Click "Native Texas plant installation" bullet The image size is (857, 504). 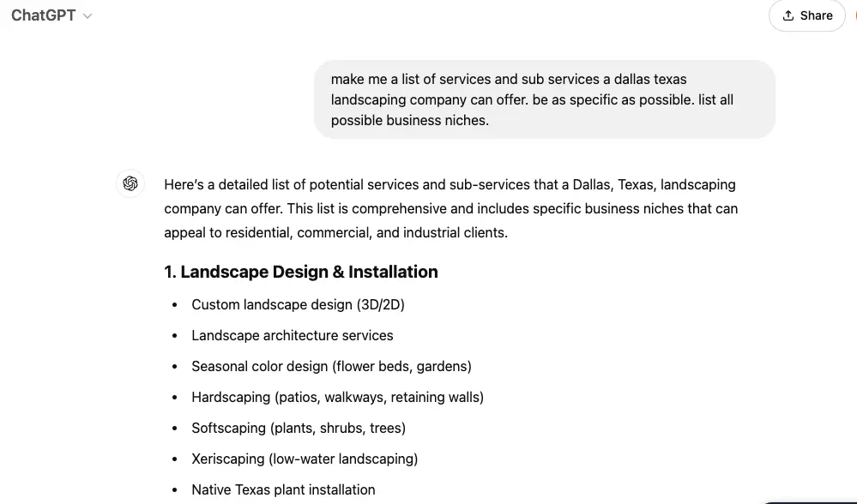point(283,489)
